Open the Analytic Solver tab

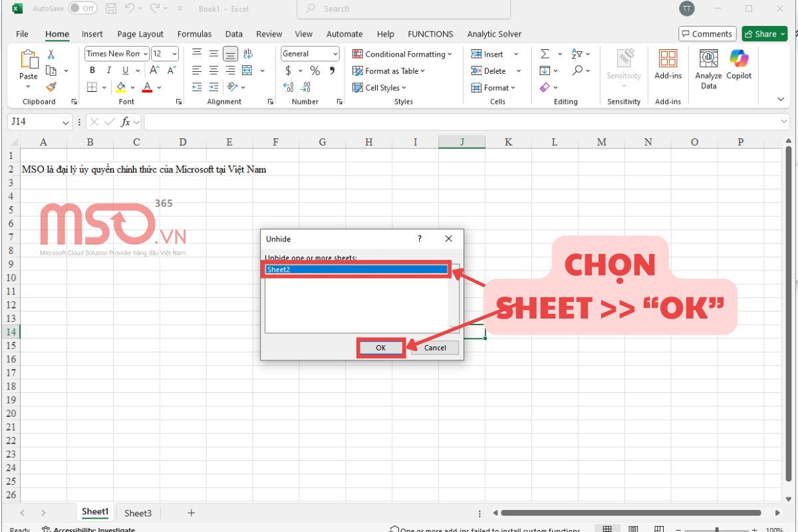pos(494,34)
